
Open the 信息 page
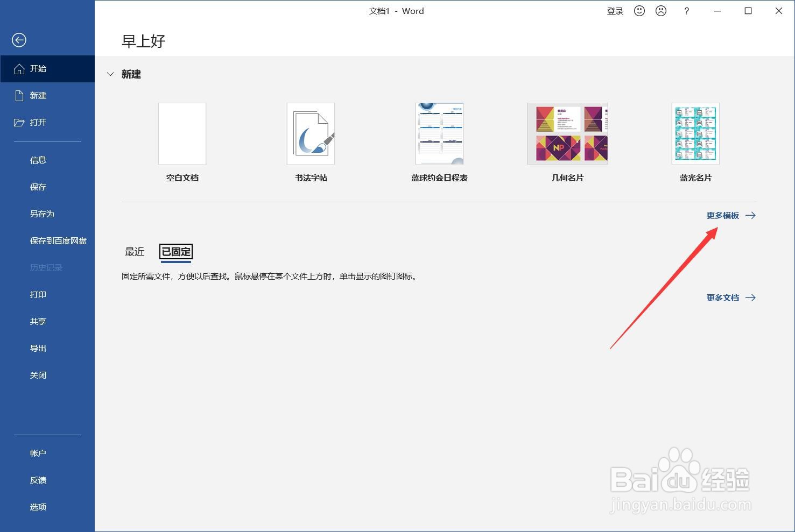coord(38,160)
